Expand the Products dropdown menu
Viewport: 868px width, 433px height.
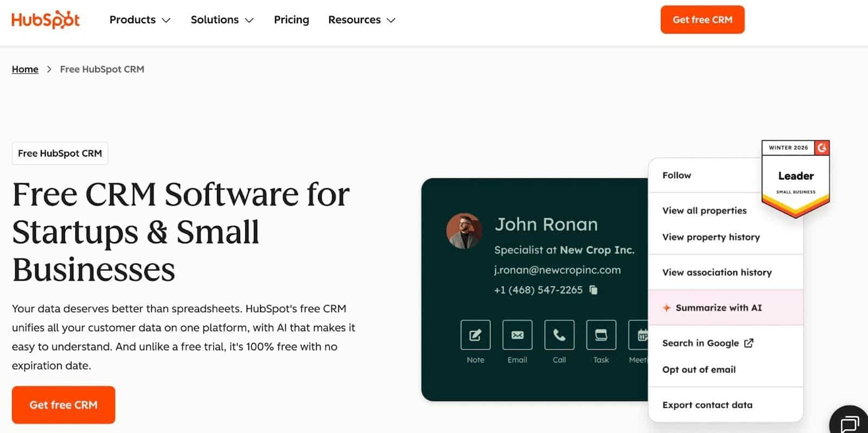[140, 20]
